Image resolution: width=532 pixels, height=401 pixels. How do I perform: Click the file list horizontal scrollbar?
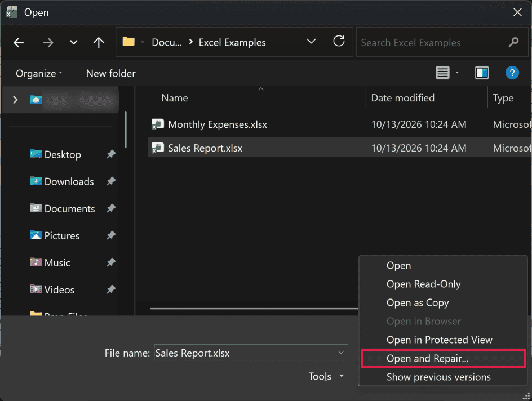(x=255, y=309)
